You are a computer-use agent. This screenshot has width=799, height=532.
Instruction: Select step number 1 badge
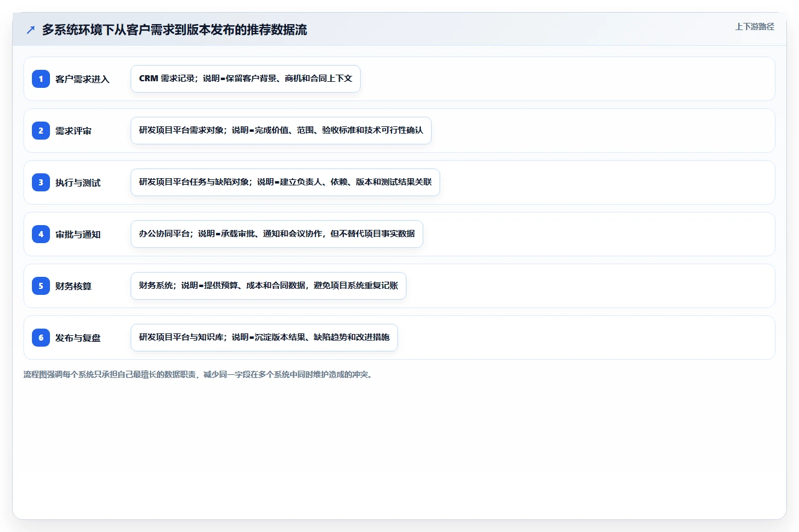(x=41, y=79)
